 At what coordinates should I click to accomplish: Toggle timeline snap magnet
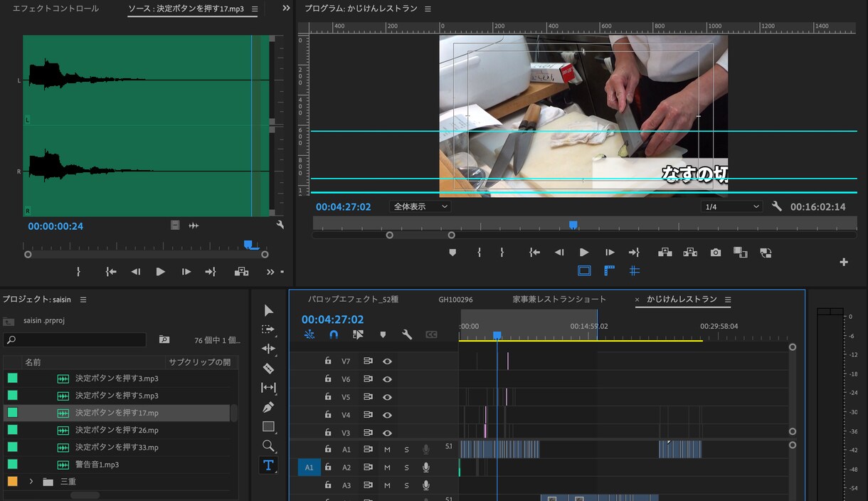pos(334,334)
